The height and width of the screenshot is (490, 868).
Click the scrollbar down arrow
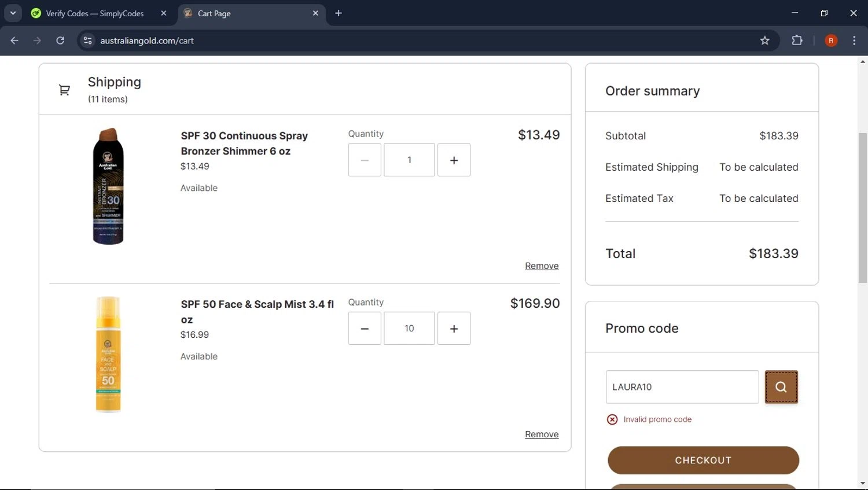click(863, 483)
